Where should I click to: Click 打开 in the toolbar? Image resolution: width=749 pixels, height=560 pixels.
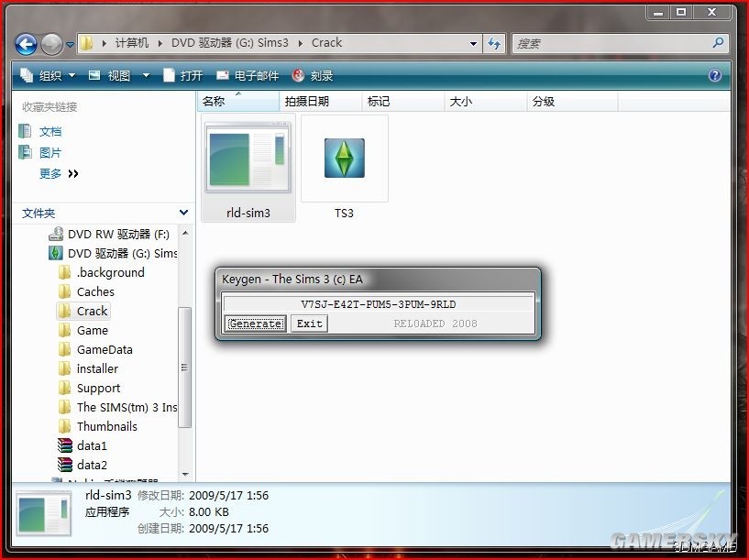click(x=183, y=75)
